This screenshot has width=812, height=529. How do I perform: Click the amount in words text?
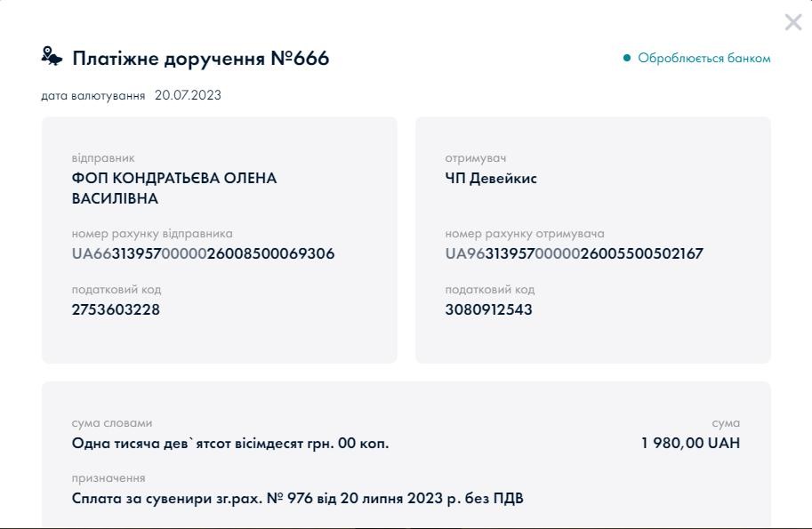[229, 443]
